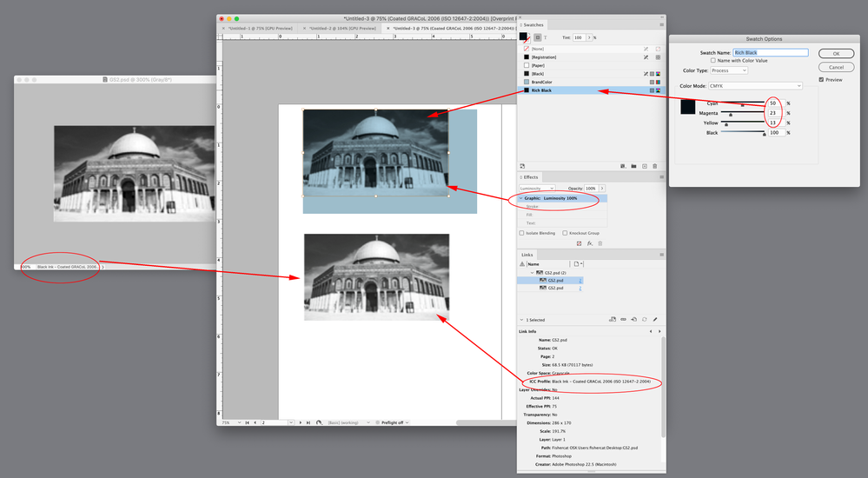Click the Yellow percentage value field
The image size is (868, 478).
coord(776,123)
